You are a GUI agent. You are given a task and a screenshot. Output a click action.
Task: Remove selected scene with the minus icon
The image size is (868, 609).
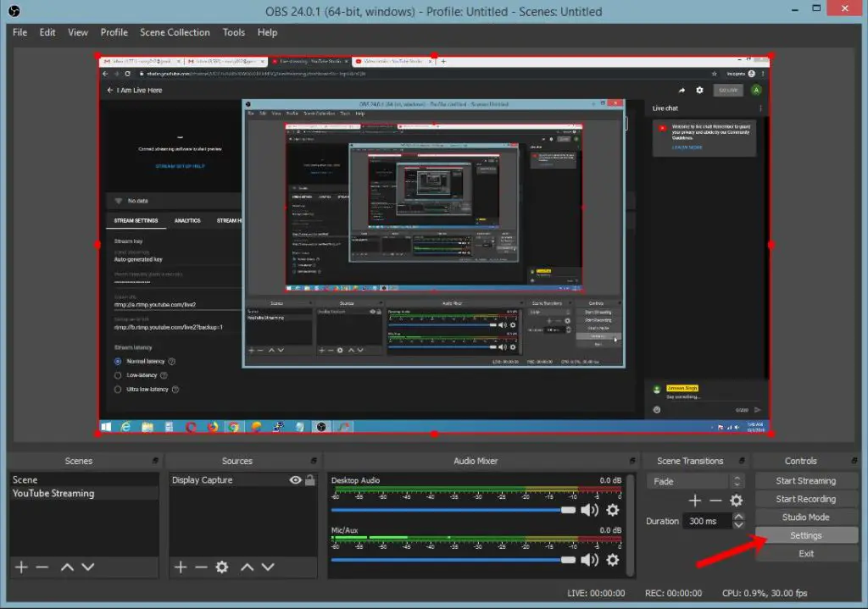[x=42, y=567]
